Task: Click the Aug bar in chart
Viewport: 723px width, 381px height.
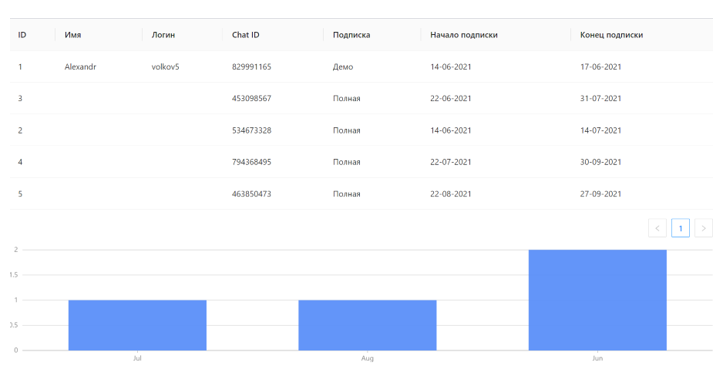Action: tap(367, 325)
